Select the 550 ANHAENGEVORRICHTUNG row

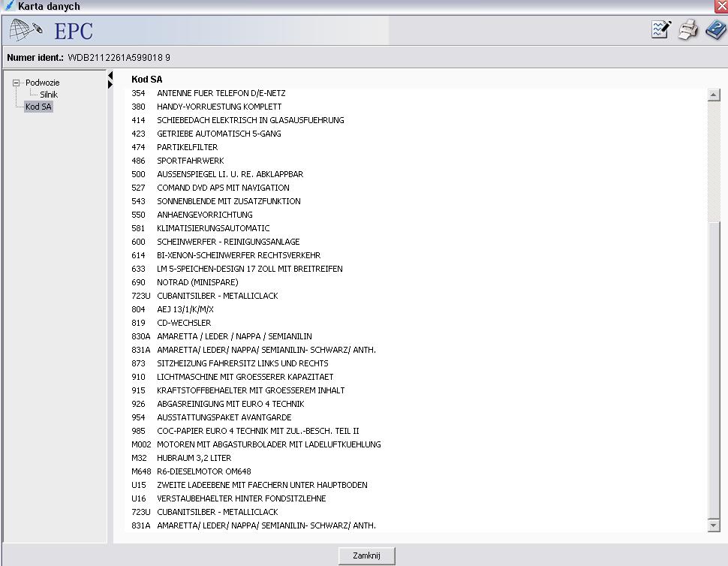click(204, 215)
